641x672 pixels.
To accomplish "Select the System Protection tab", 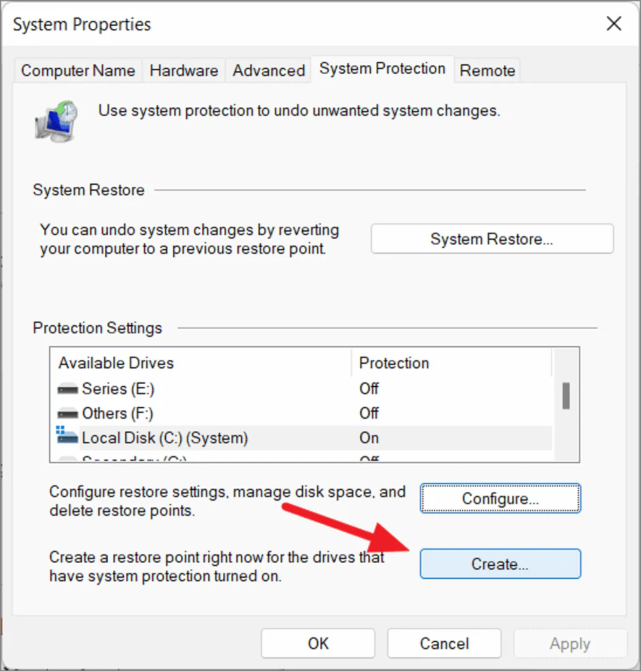I will coord(382,68).
